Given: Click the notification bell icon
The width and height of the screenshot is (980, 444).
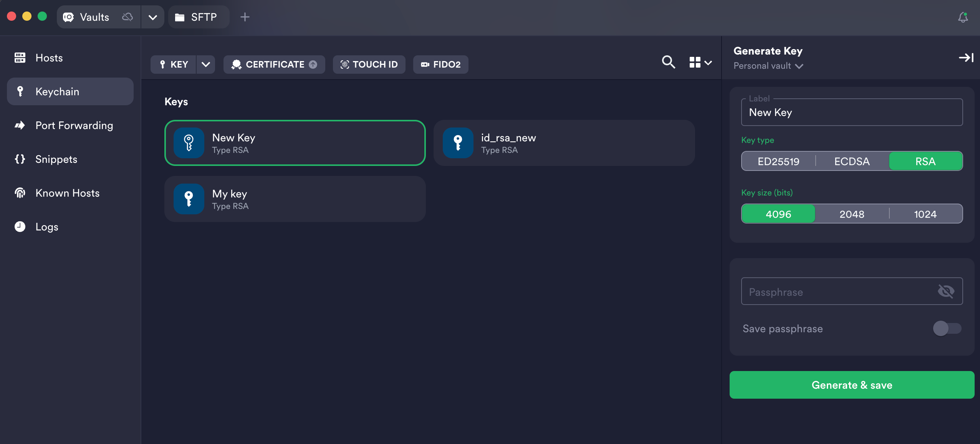Looking at the screenshot, I should [x=963, y=17].
